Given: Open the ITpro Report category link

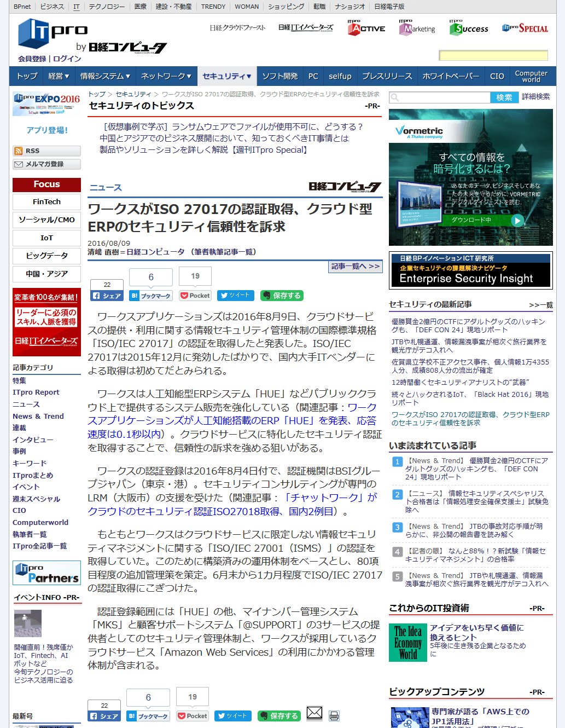Looking at the screenshot, I should (36, 392).
